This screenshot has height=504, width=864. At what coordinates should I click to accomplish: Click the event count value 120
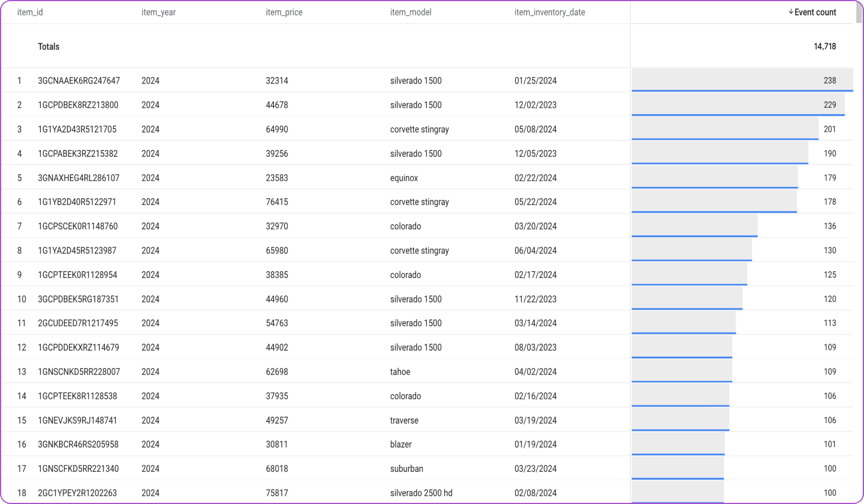click(x=830, y=300)
